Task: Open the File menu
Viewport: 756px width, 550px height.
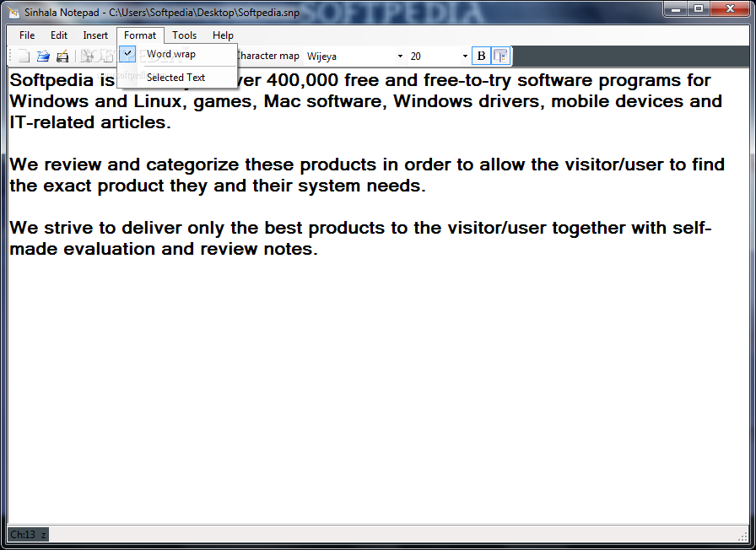Action: point(27,35)
